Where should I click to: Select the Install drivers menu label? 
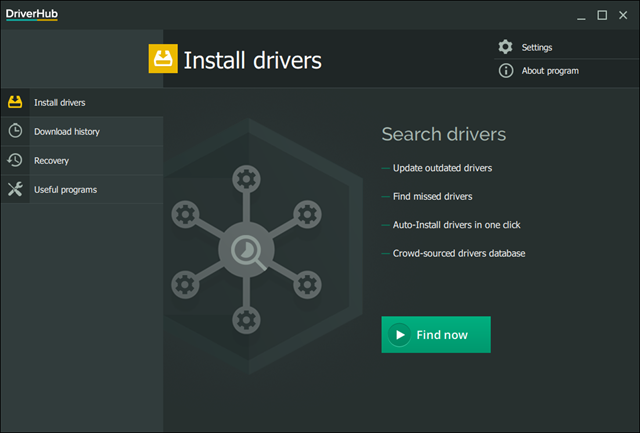[x=59, y=102]
